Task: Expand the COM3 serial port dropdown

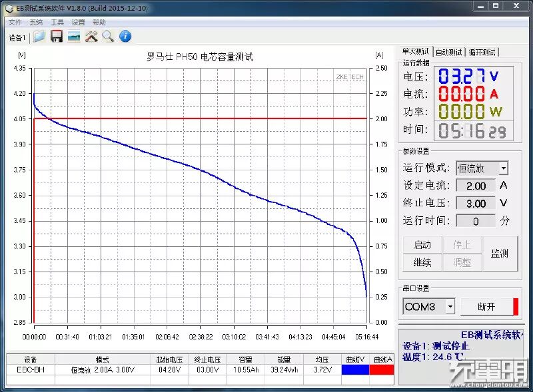Action: pyautogui.click(x=450, y=307)
